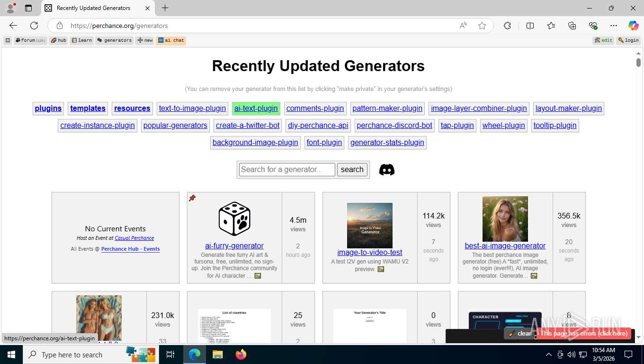Open the browser profile avatar

(x=10, y=8)
